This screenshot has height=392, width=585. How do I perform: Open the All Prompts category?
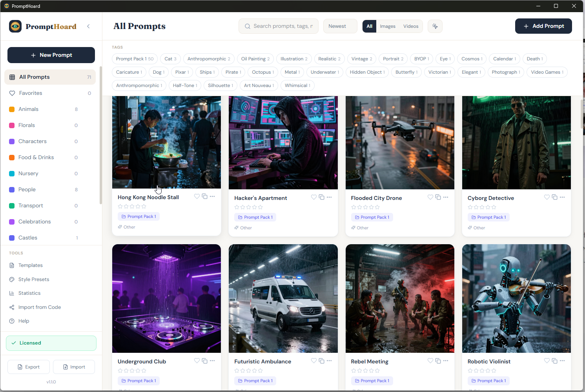pyautogui.click(x=50, y=77)
